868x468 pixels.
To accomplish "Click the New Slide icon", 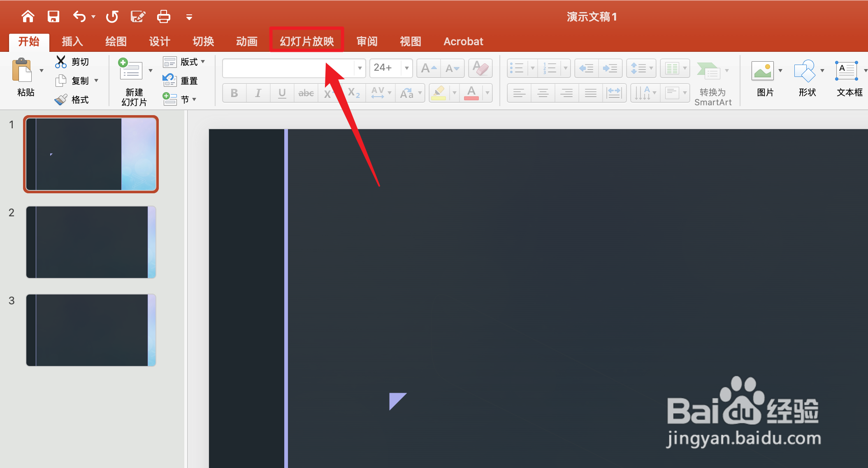I will 131,71.
